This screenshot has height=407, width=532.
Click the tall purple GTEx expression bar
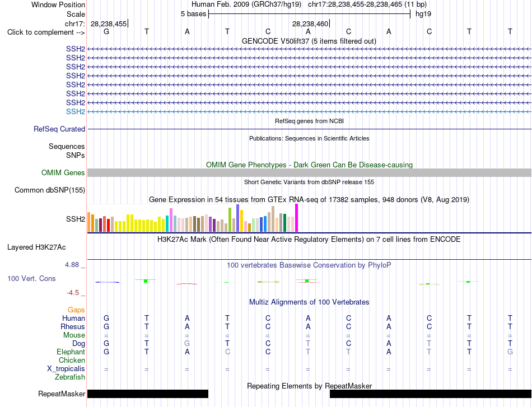[x=238, y=218]
